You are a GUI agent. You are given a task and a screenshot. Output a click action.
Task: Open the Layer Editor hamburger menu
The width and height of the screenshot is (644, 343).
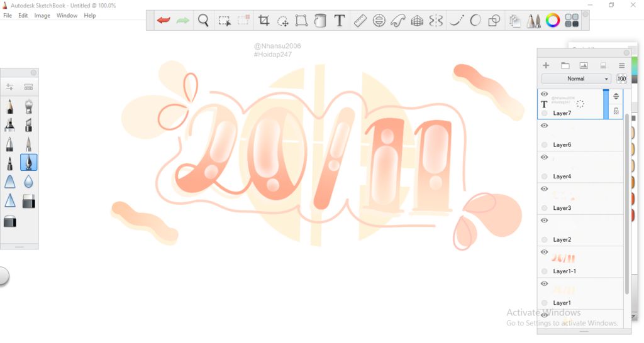point(621,65)
